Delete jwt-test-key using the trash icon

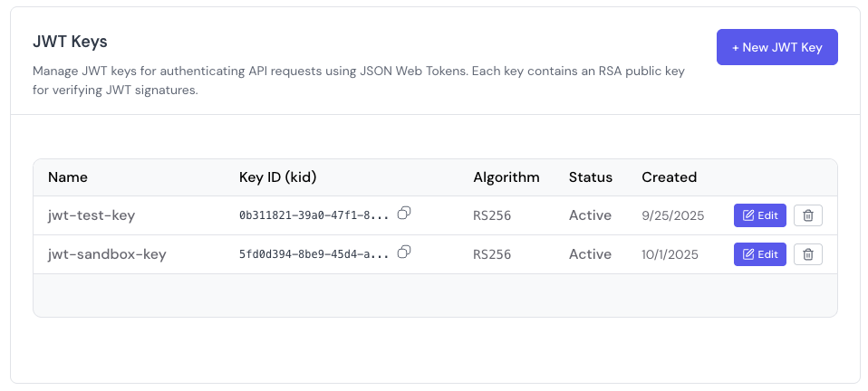click(x=807, y=215)
